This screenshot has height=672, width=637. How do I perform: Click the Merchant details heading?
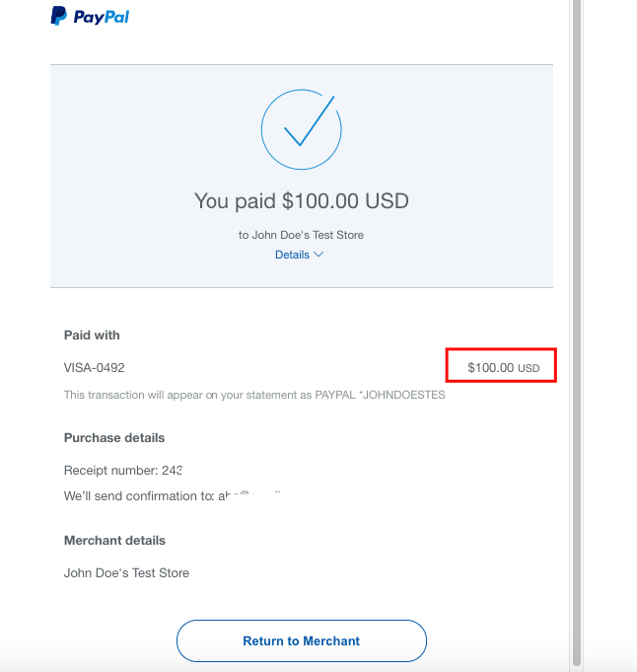pyautogui.click(x=114, y=541)
